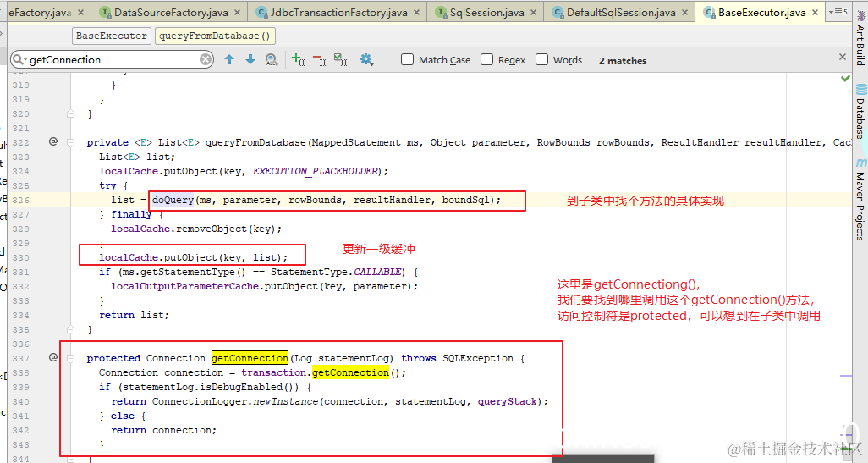
Task: Switch to SqlSession.java tab
Action: (x=486, y=12)
